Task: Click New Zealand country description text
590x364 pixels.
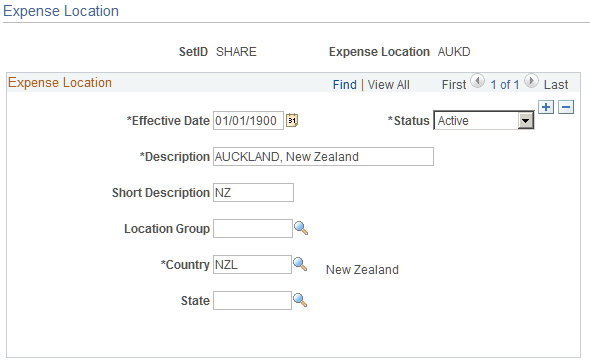Action: (x=362, y=270)
